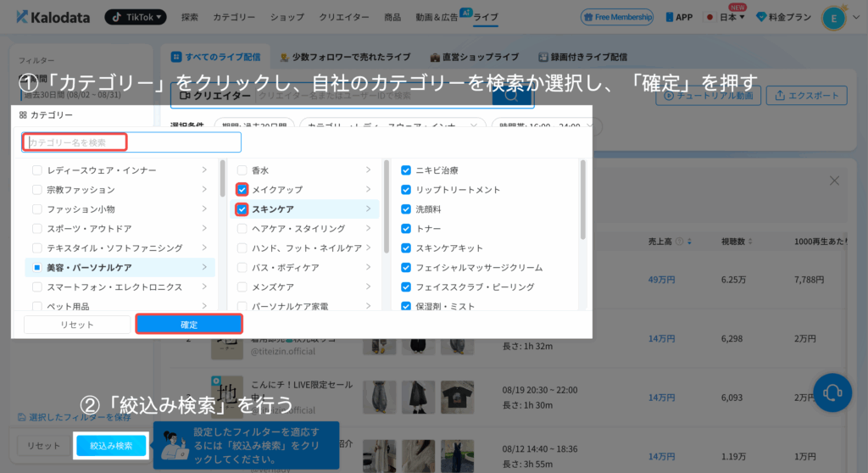
Task: Click the カテゴリー名を検索 input field
Action: point(131,142)
